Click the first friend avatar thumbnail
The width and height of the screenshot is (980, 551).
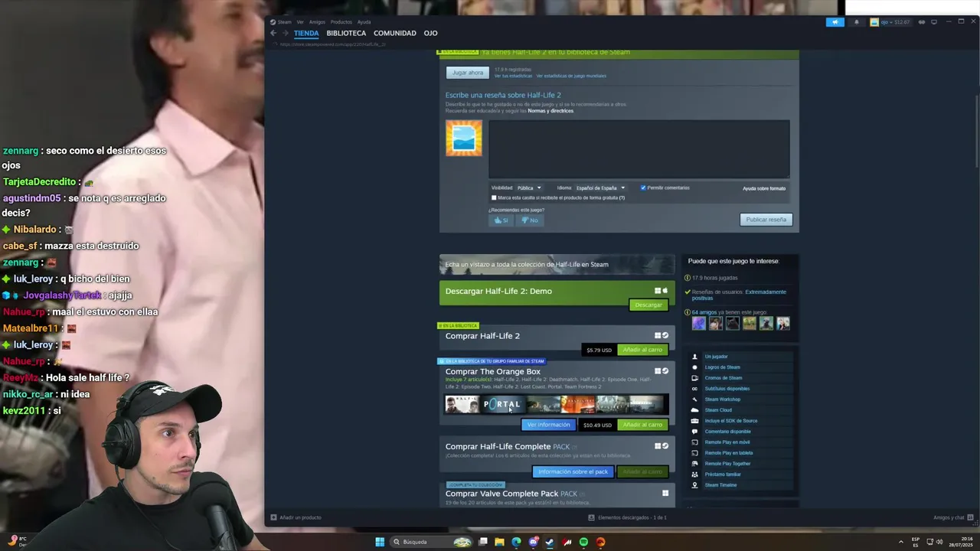coord(699,324)
